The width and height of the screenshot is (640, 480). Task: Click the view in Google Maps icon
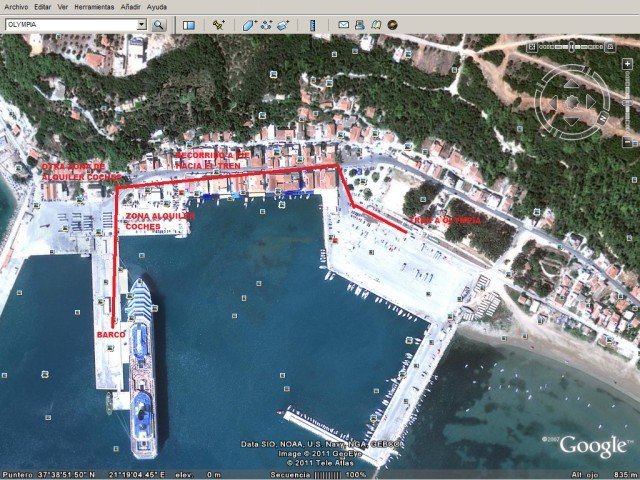point(377,24)
